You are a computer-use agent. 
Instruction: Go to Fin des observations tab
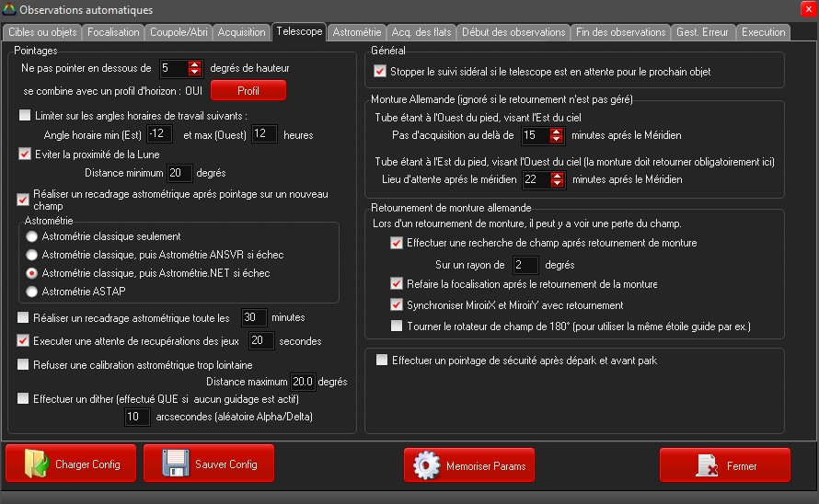620,32
